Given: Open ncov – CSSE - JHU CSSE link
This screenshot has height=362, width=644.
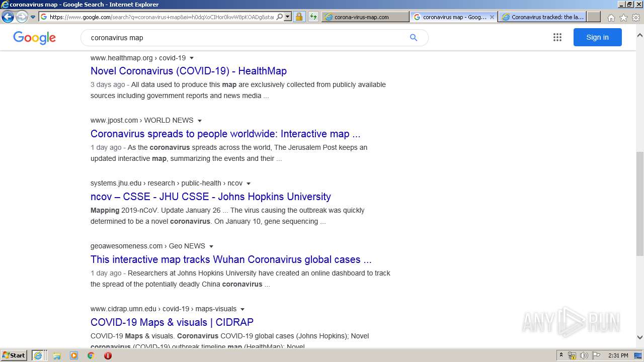Looking at the screenshot, I should [211, 197].
